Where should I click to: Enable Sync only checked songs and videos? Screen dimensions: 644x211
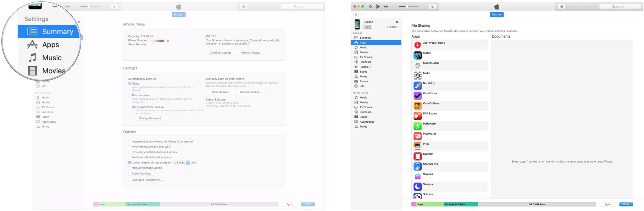pyautogui.click(x=130, y=152)
